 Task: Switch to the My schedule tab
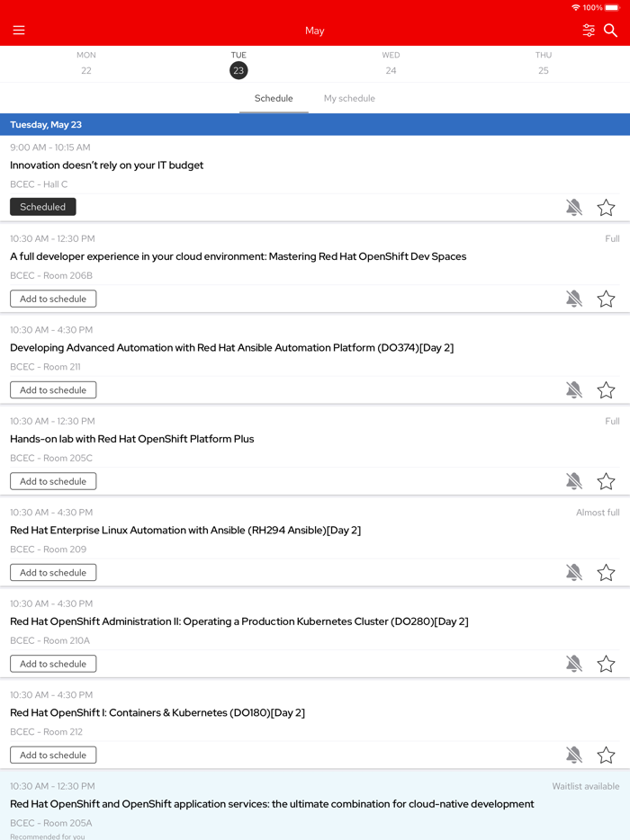pyautogui.click(x=349, y=98)
